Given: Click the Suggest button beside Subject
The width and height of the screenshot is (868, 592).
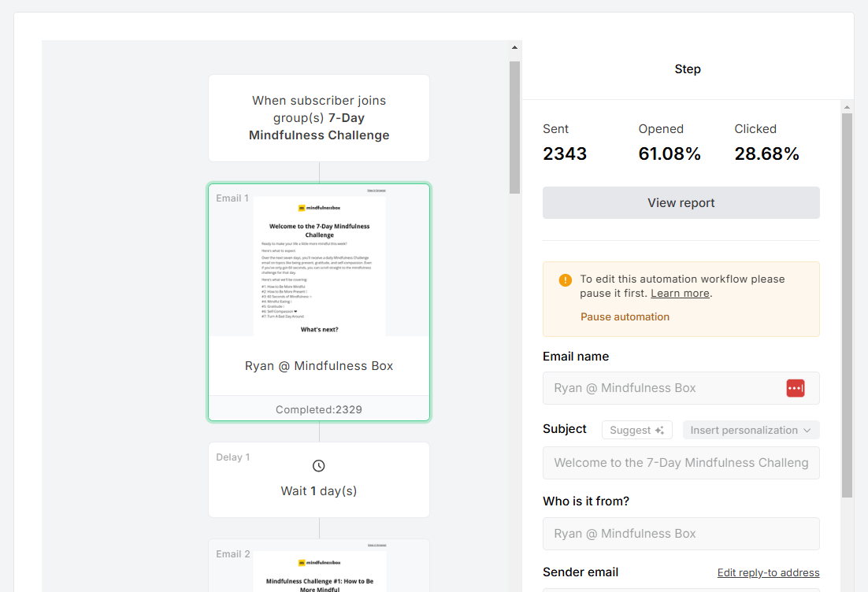Looking at the screenshot, I should [636, 429].
